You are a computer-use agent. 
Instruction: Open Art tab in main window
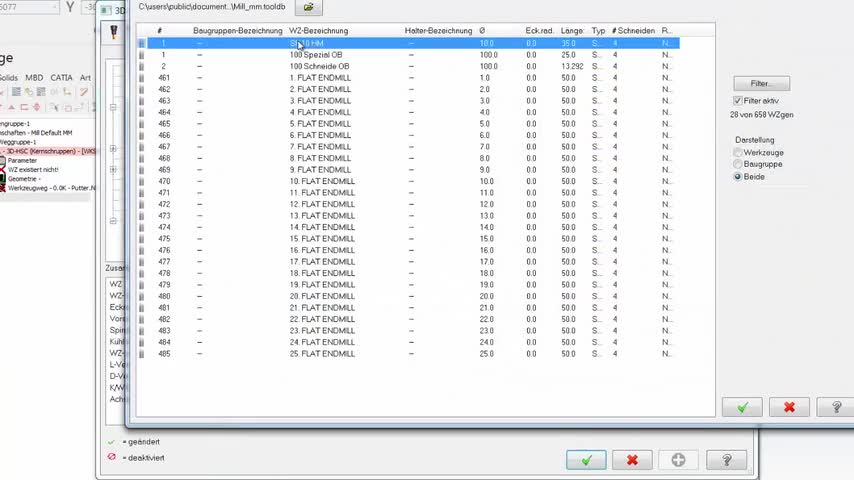tap(85, 78)
